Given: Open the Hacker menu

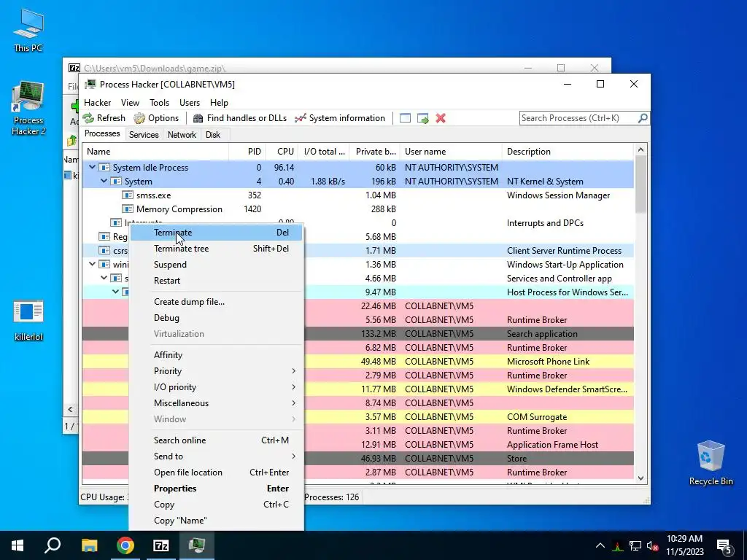Looking at the screenshot, I should [97, 103].
